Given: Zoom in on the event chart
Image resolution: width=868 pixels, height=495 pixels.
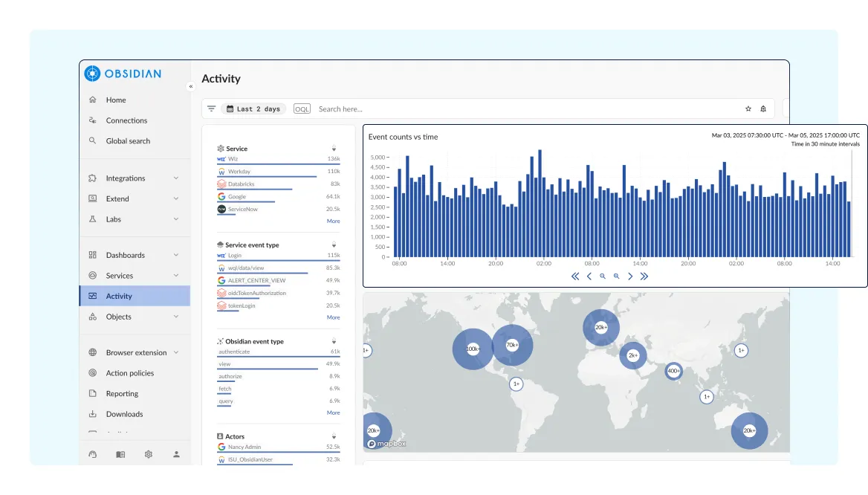Looking at the screenshot, I should click(616, 276).
